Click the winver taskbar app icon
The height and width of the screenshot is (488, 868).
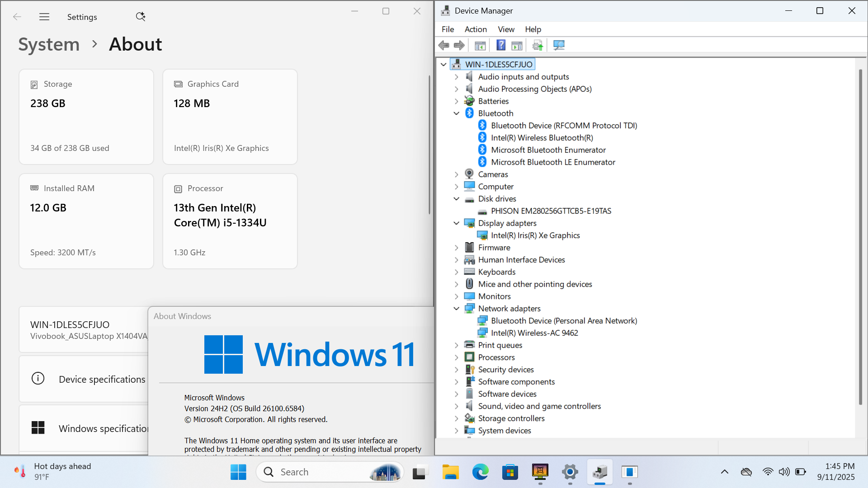tap(630, 472)
